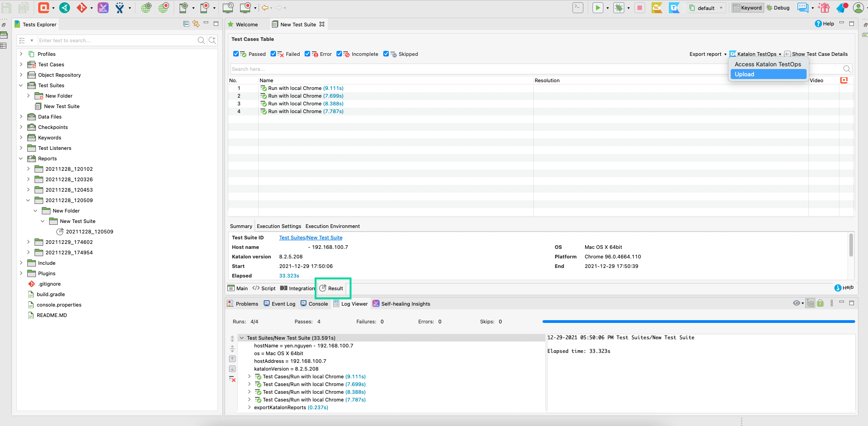Click the Tests Explorer search field
The width and height of the screenshot is (868, 426).
(116, 40)
